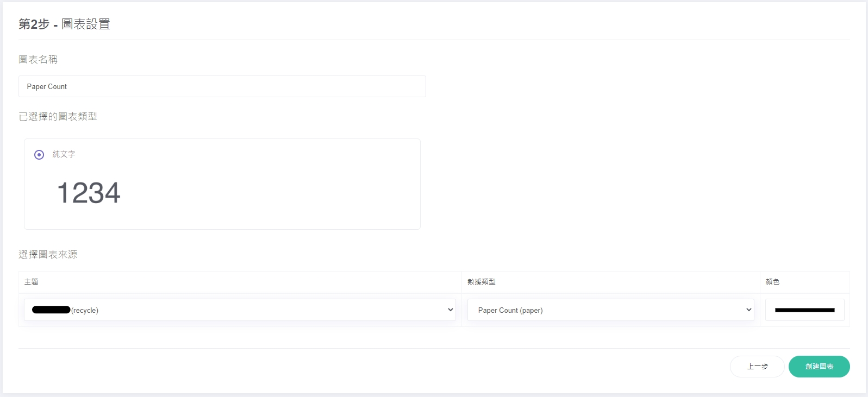The height and width of the screenshot is (397, 868).
Task: Click the 數據類型 column header
Action: pyautogui.click(x=482, y=282)
